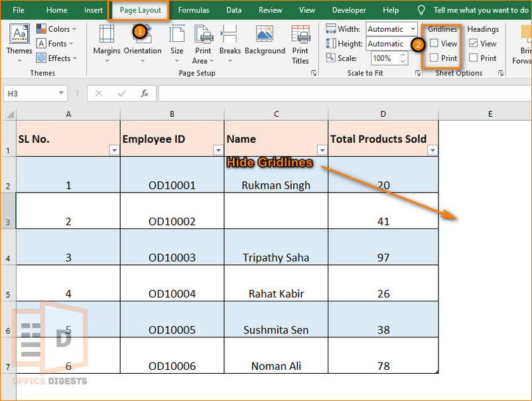This screenshot has width=532, height=401.
Task: Open the theme Colors dropdown
Action: [58, 29]
